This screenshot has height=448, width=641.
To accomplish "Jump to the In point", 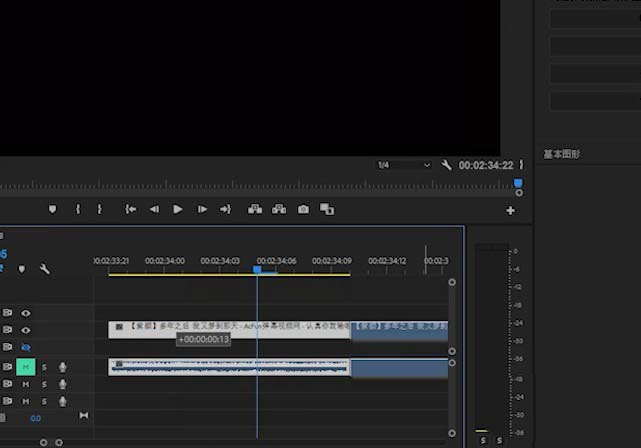I will [130, 209].
